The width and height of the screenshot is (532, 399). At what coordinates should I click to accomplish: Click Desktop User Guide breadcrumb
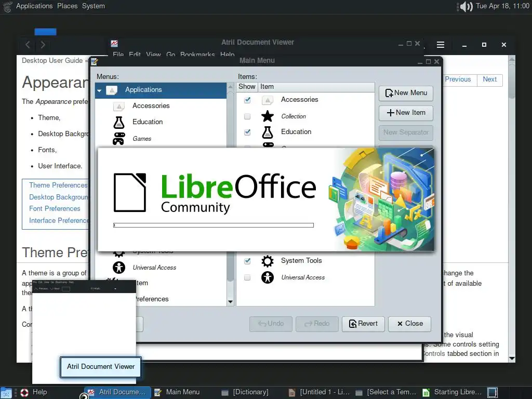[x=52, y=61]
